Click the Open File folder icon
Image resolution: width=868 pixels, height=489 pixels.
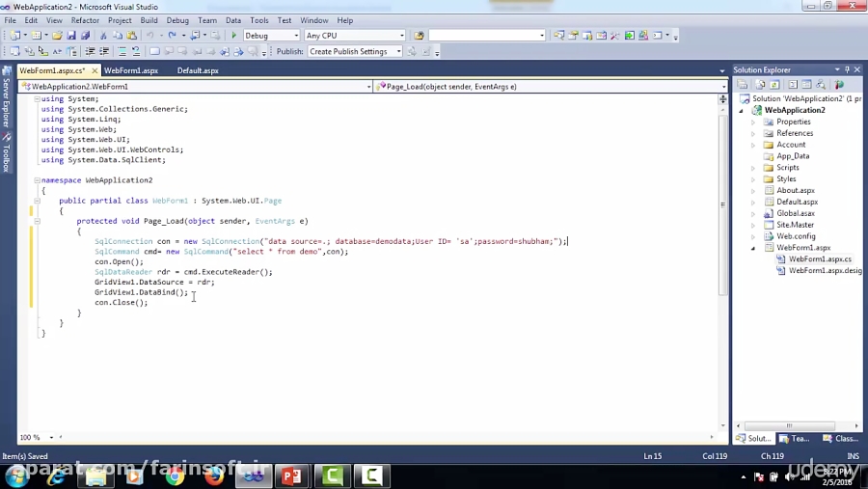point(57,36)
